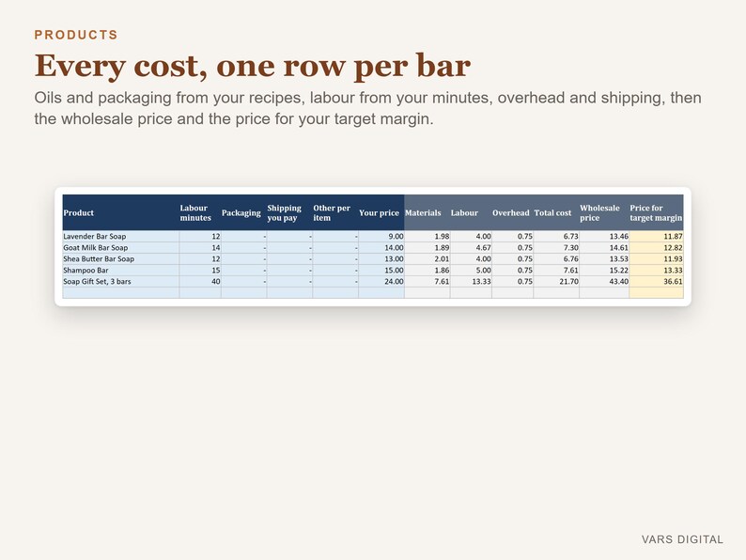Click the "Packaging" column header

pyautogui.click(x=243, y=212)
